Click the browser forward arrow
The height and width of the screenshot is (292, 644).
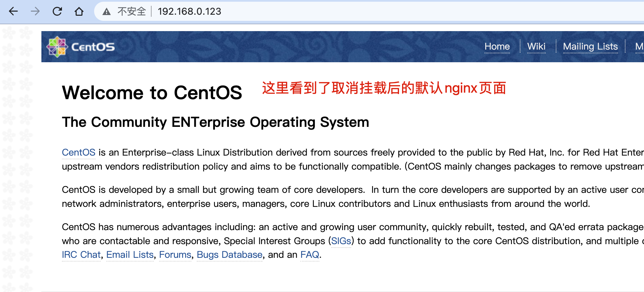[35, 12]
